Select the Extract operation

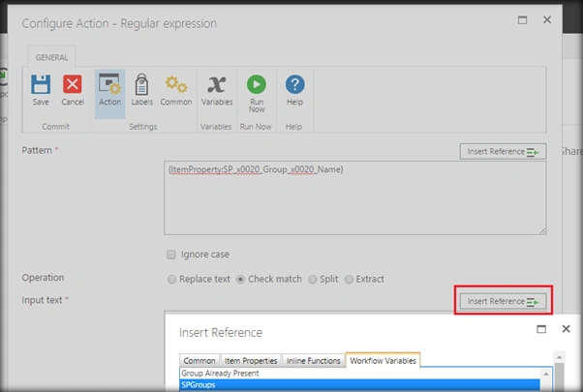pos(349,280)
